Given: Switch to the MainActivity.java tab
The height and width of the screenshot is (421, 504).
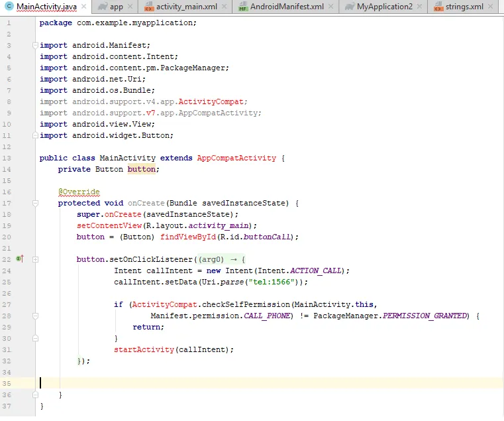Looking at the screenshot, I should tap(46, 7).
